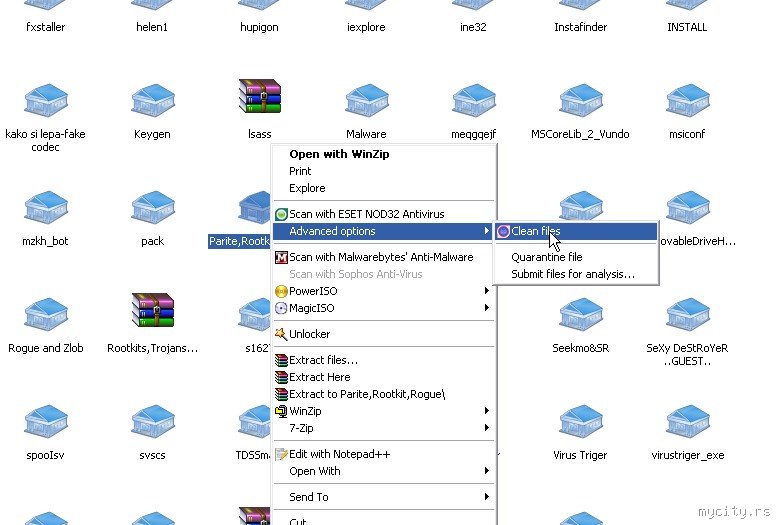Viewport: 777px width, 525px height.
Task: Click the hupigon file label
Action: [x=259, y=27]
